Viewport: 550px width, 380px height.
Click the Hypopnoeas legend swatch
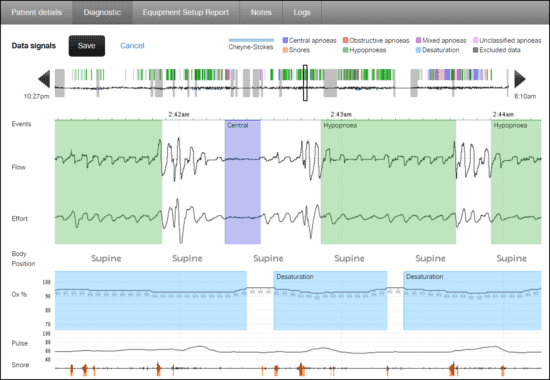pos(346,50)
